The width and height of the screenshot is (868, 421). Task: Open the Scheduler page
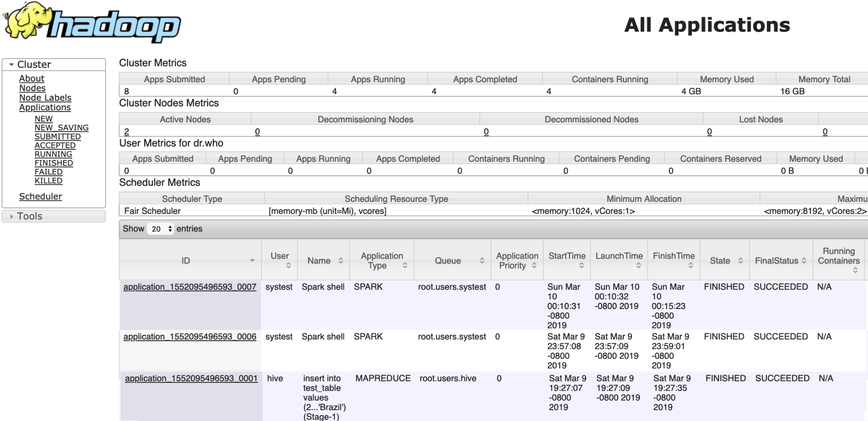tap(40, 197)
